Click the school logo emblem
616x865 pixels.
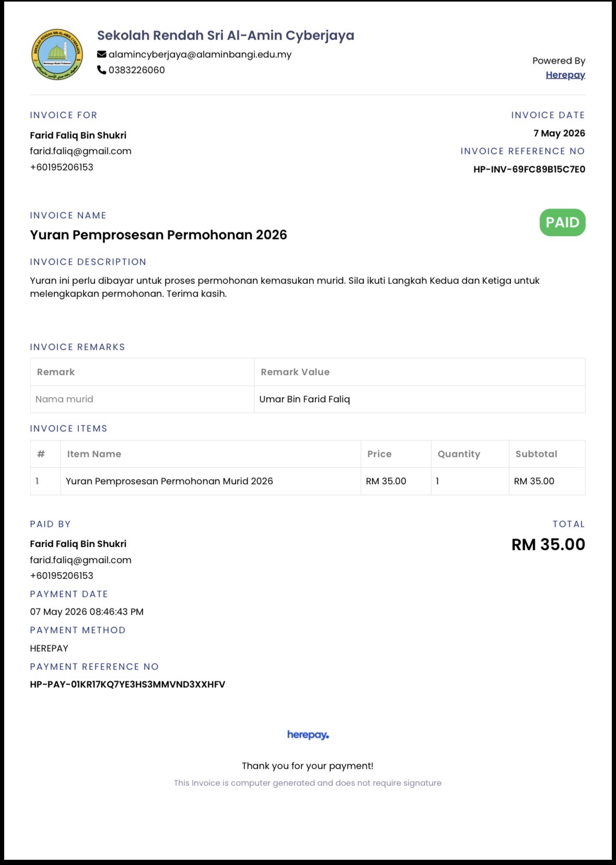(x=57, y=54)
